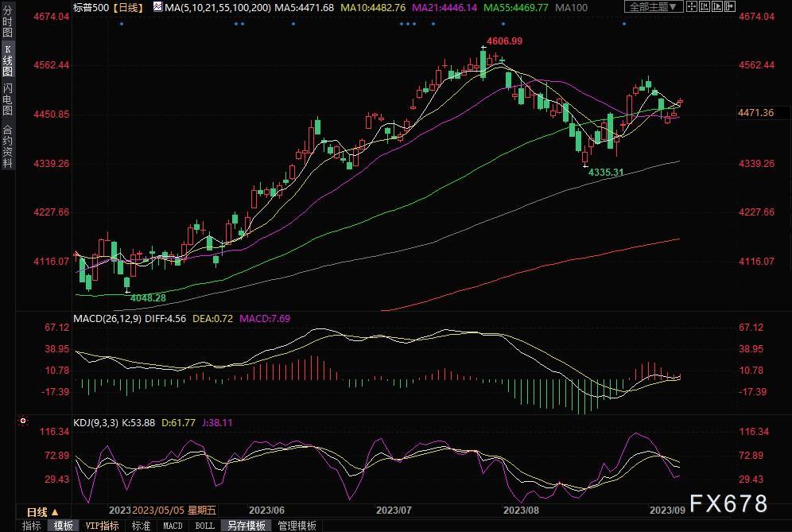
Task: Click the KDJ(9,3,3) indicator label
Action: click(x=95, y=422)
